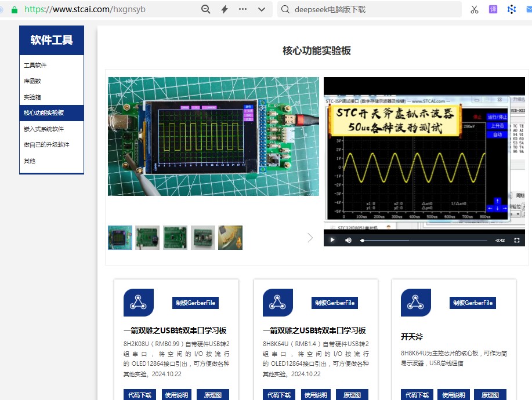Click the video remaining time -0:42

(500, 241)
